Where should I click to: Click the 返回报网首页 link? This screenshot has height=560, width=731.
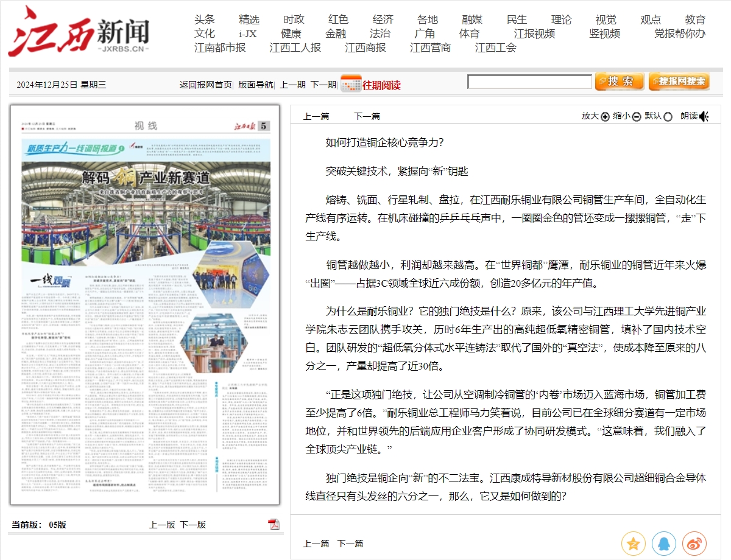pyautogui.click(x=205, y=85)
